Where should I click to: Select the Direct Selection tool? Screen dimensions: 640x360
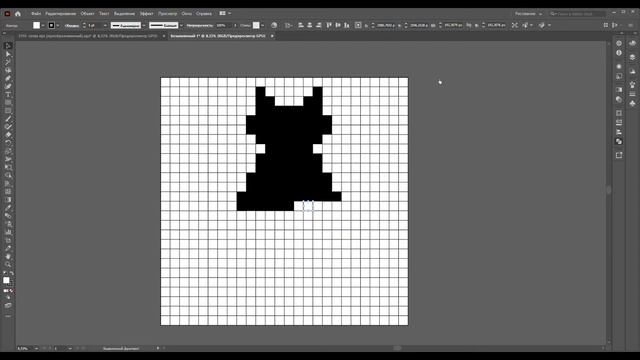click(8, 54)
